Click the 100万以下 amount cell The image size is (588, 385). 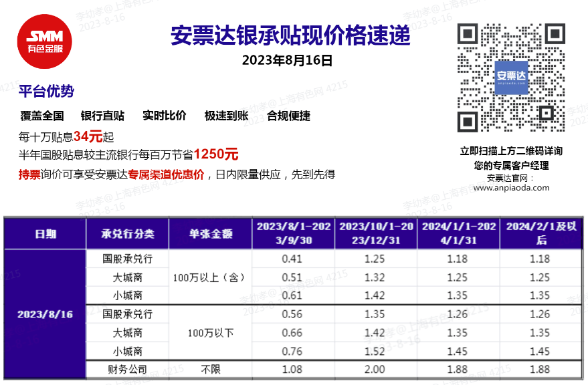[x=210, y=333]
